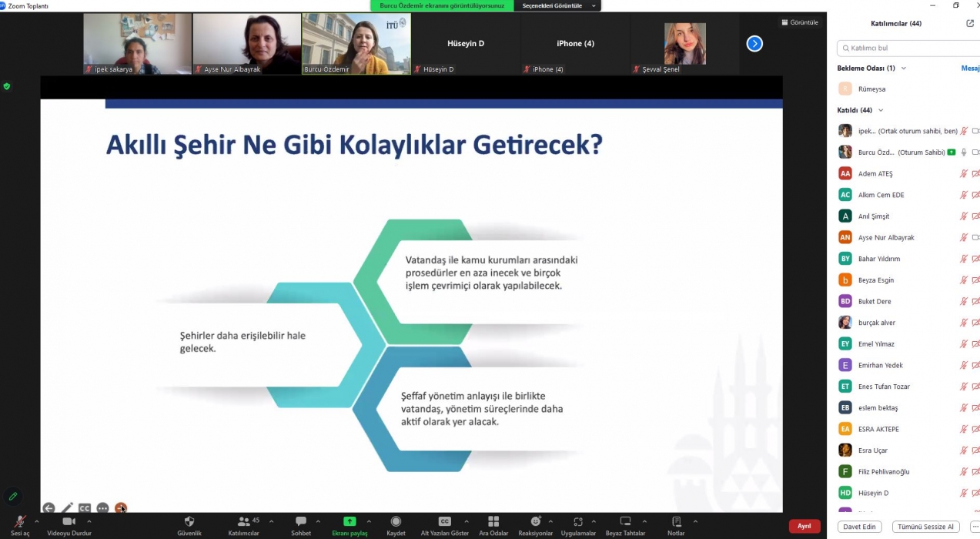Open the Beyaz Tahtalar whiteboard icon
Screen dimensions: 980x539
(x=625, y=522)
